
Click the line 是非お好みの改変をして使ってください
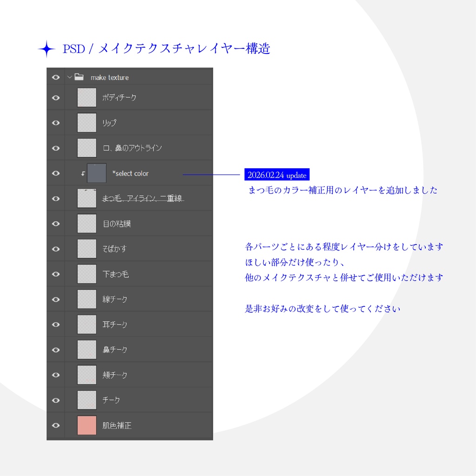(x=323, y=309)
